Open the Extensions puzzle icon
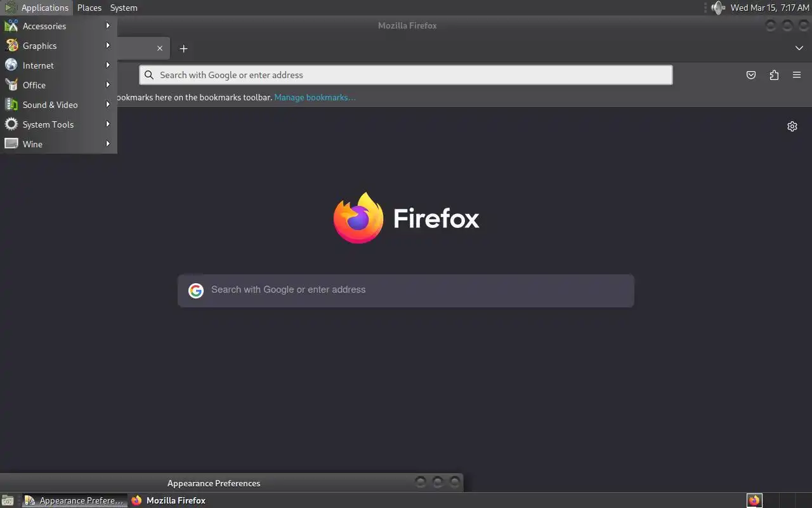 pos(774,75)
